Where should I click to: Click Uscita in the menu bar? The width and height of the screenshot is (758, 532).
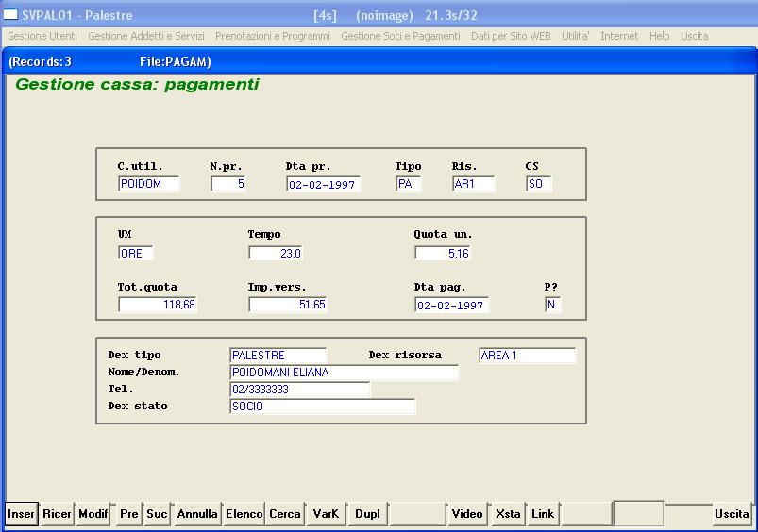694,36
